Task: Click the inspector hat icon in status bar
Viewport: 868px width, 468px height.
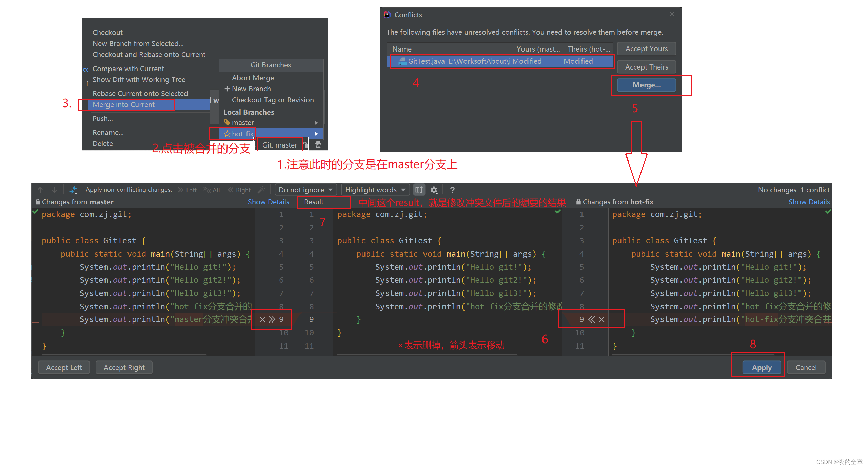Action: 318,145
